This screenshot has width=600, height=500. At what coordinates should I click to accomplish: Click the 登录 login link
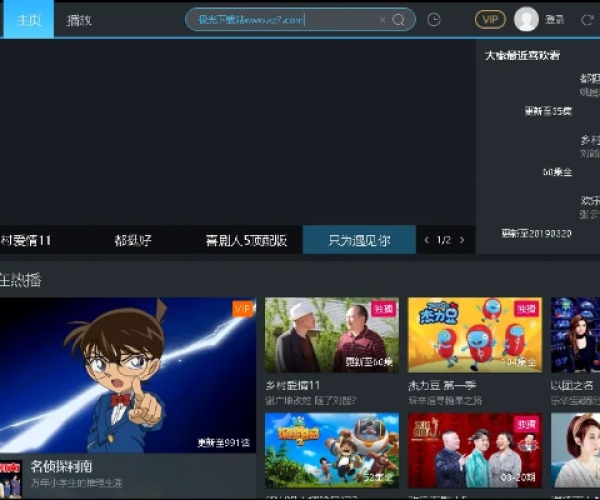554,20
